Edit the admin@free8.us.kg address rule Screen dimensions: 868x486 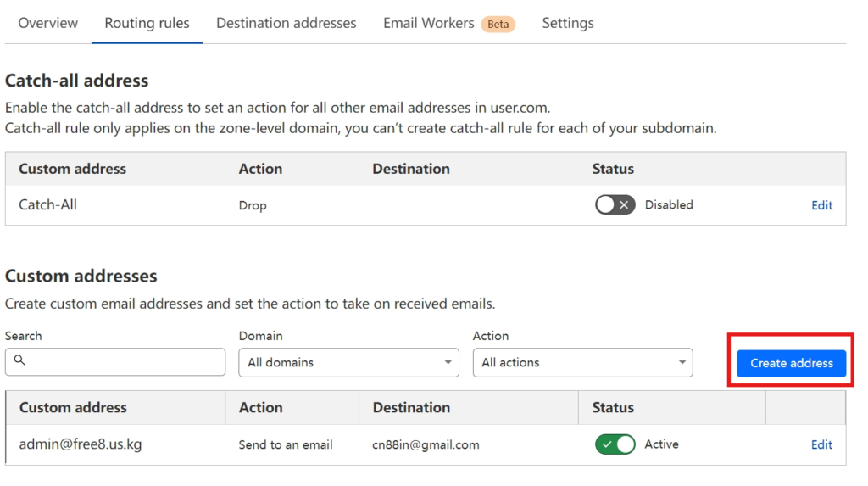pos(821,445)
